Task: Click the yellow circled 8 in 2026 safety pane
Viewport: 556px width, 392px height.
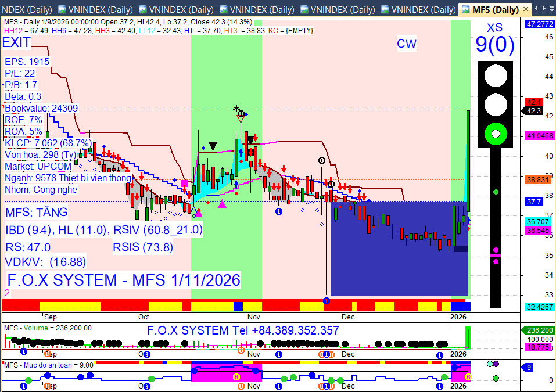Action: (x=468, y=377)
